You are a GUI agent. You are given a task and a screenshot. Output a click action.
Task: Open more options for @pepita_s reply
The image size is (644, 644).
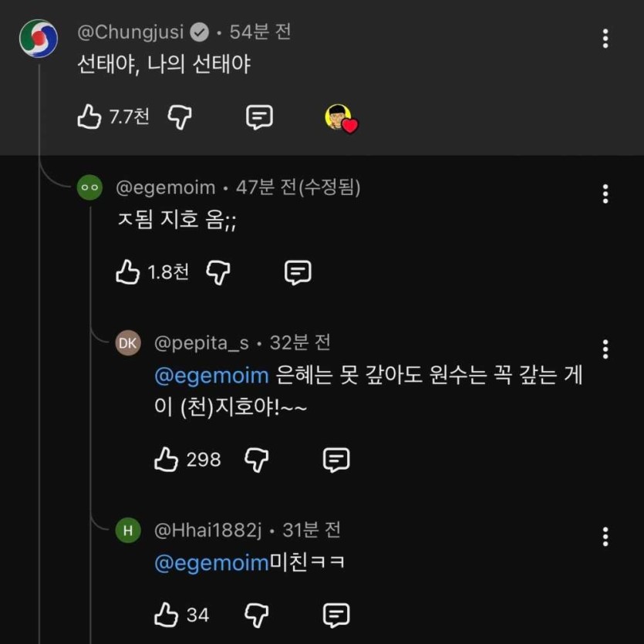pyautogui.click(x=605, y=349)
